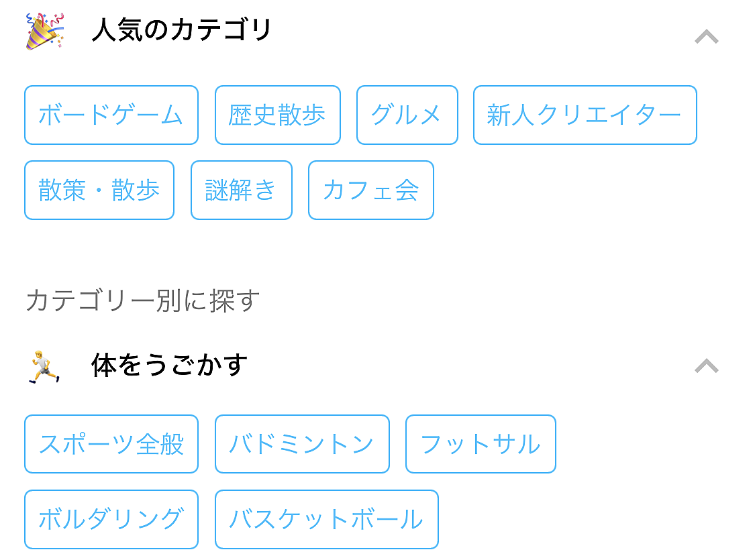Open the カフェ会 category

tap(371, 190)
